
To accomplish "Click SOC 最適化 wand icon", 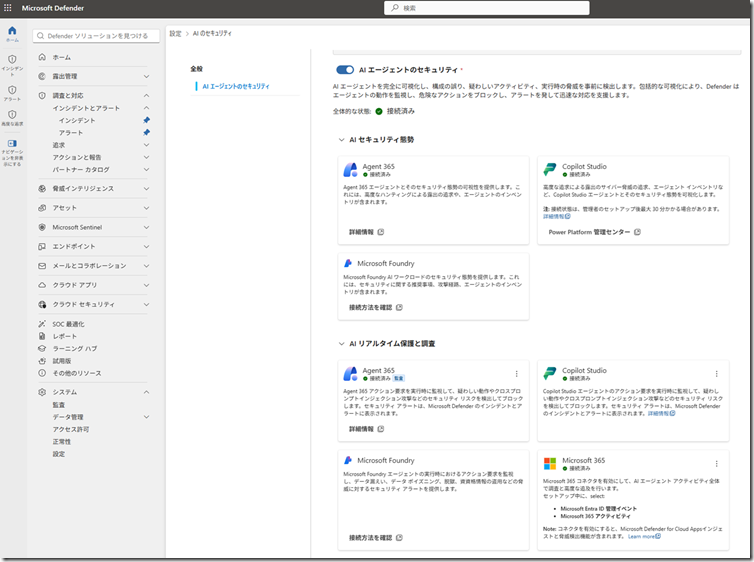I will tap(42, 324).
